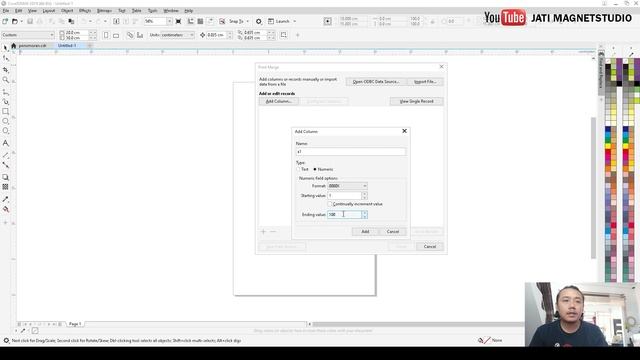Select the Connector tool

pos(5,165)
